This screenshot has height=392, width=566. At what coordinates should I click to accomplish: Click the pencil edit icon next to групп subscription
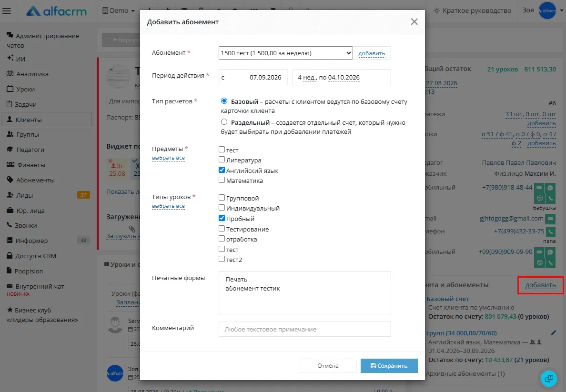tap(553, 333)
